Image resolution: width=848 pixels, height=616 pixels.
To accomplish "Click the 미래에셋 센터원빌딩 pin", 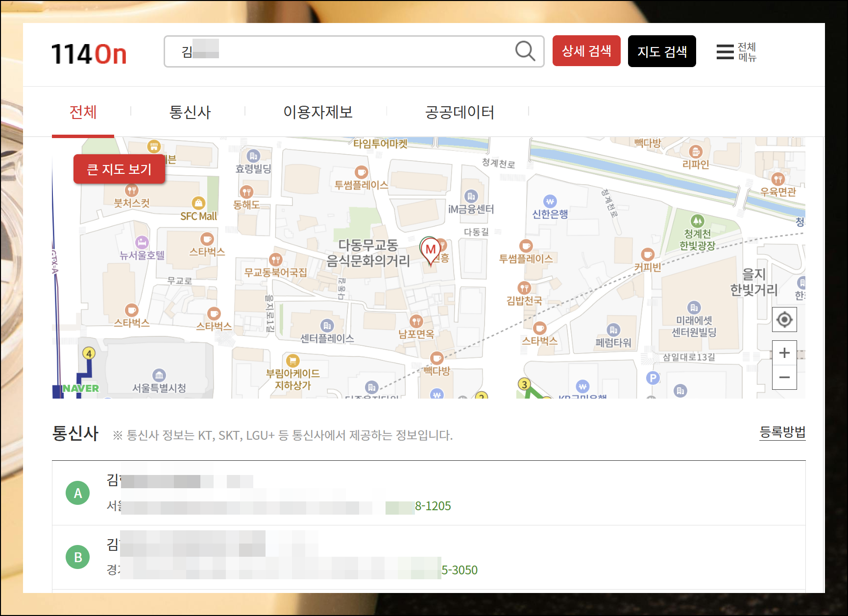I will [x=694, y=308].
